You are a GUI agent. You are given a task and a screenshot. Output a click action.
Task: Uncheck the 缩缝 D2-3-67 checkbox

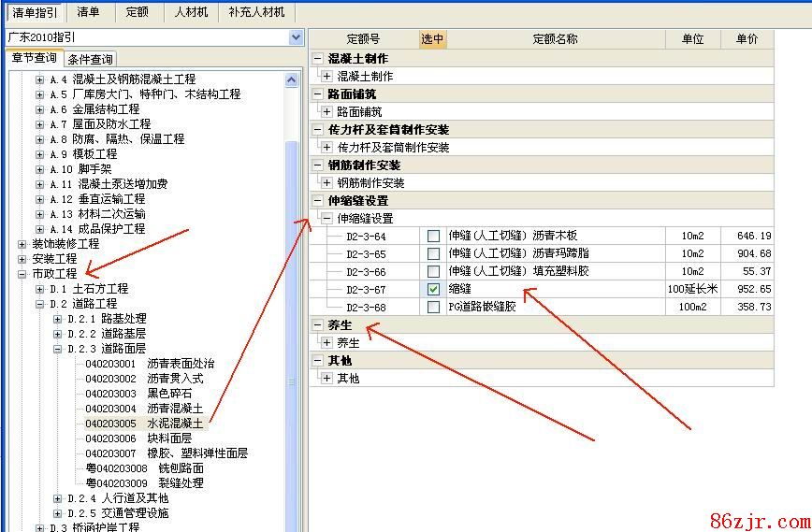[x=433, y=289]
